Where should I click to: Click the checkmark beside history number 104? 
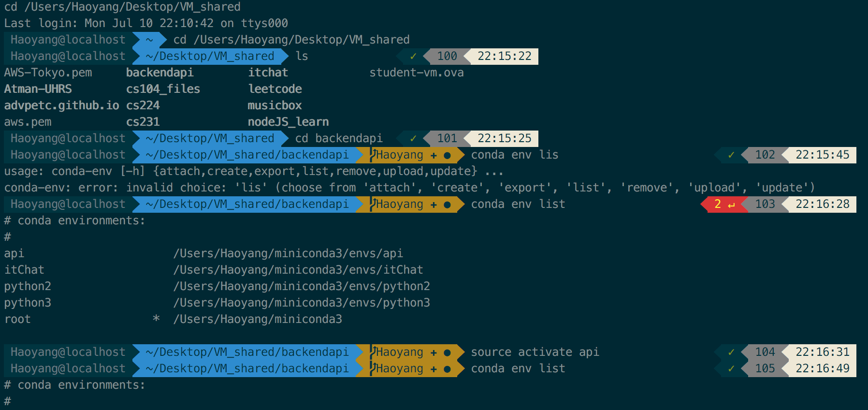pyautogui.click(x=731, y=352)
